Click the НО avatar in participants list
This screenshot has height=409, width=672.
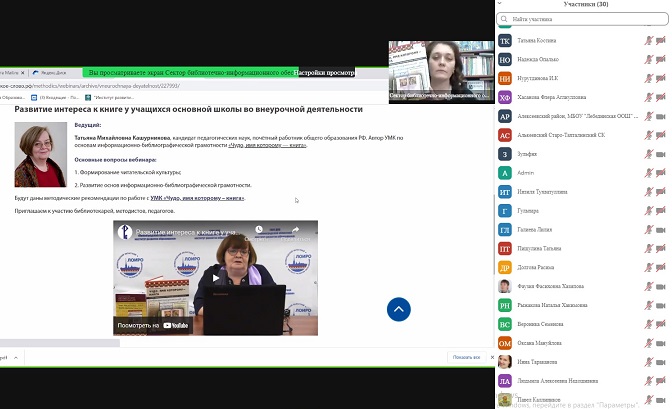(505, 60)
